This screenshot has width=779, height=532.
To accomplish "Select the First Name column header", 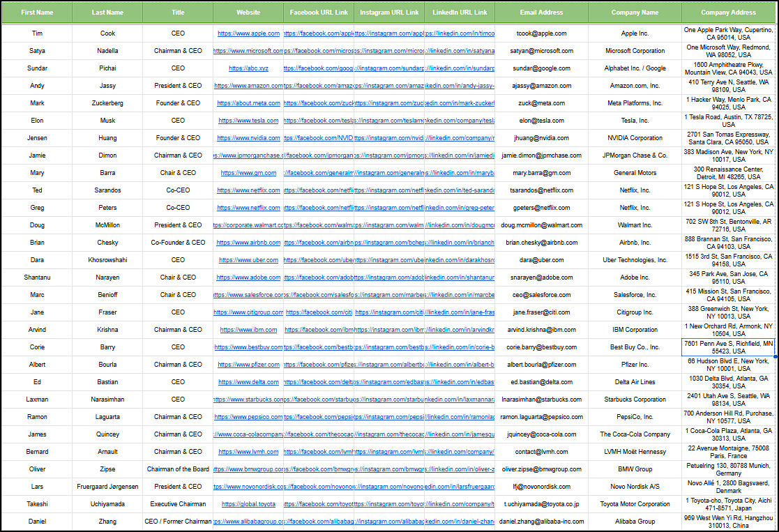I will [37, 13].
